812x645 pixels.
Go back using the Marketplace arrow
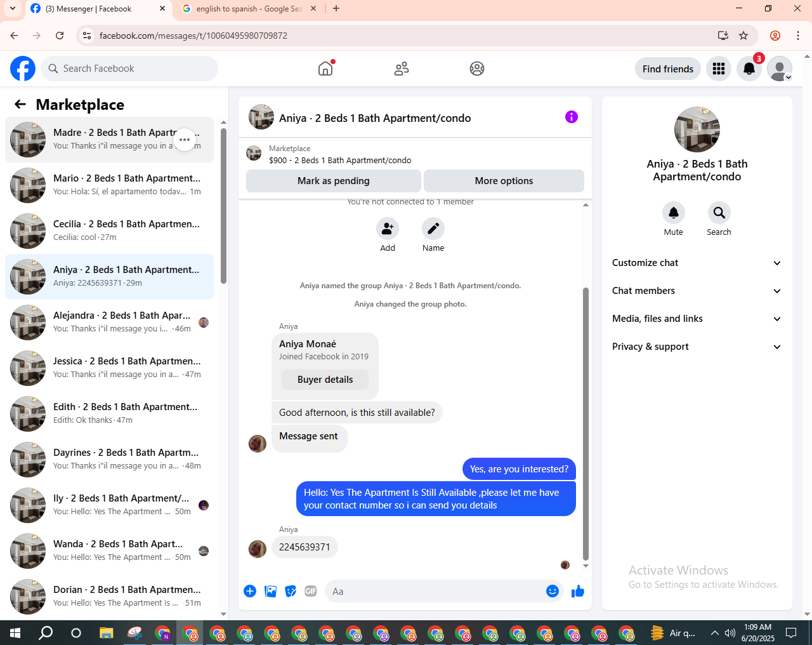click(20, 104)
